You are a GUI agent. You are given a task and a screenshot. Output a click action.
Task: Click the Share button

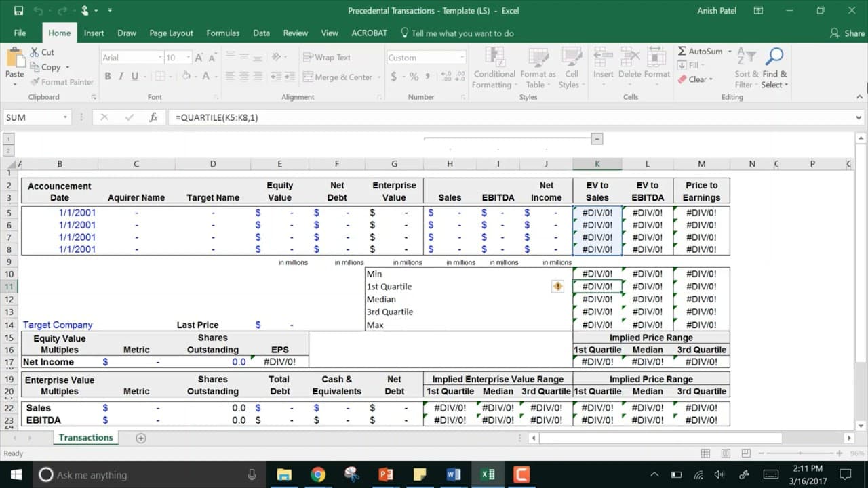(848, 33)
